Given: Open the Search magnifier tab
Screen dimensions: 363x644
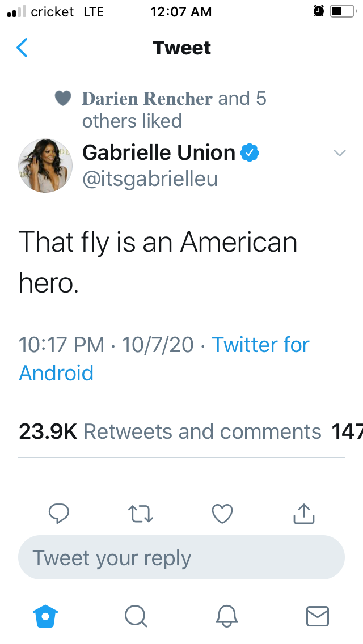Looking at the screenshot, I should pos(136,616).
